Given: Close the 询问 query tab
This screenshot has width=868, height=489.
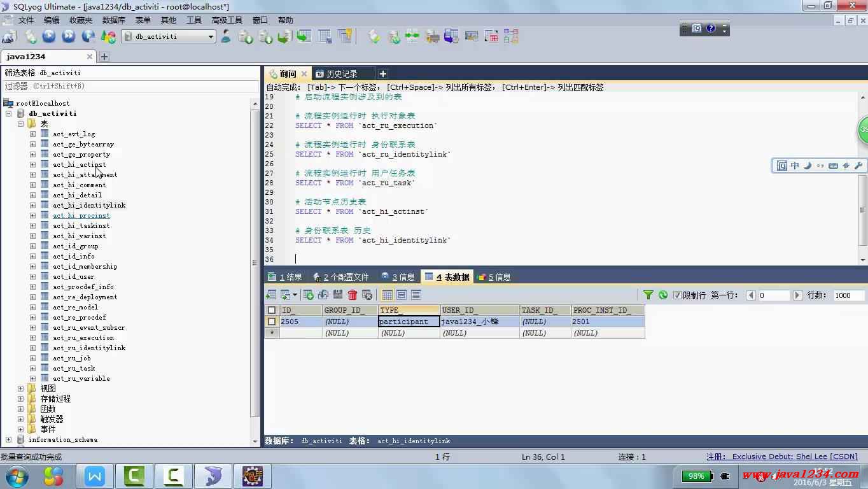Looking at the screenshot, I should click(x=304, y=74).
